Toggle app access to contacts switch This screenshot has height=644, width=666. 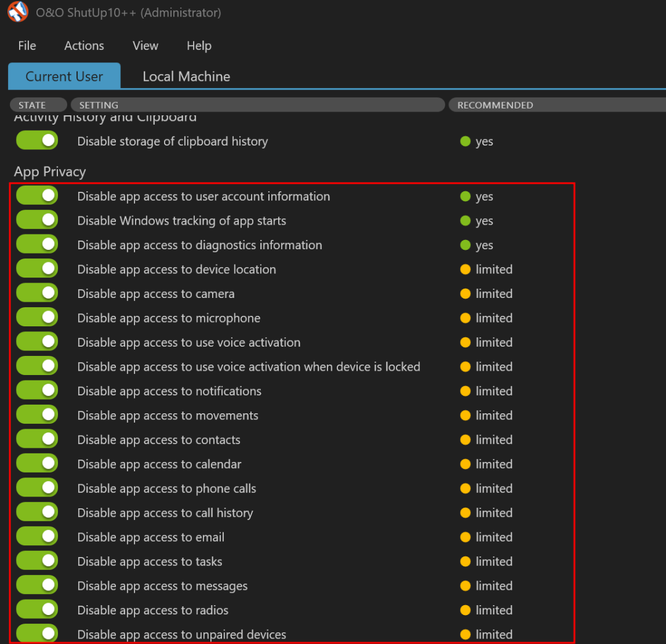[37, 439]
